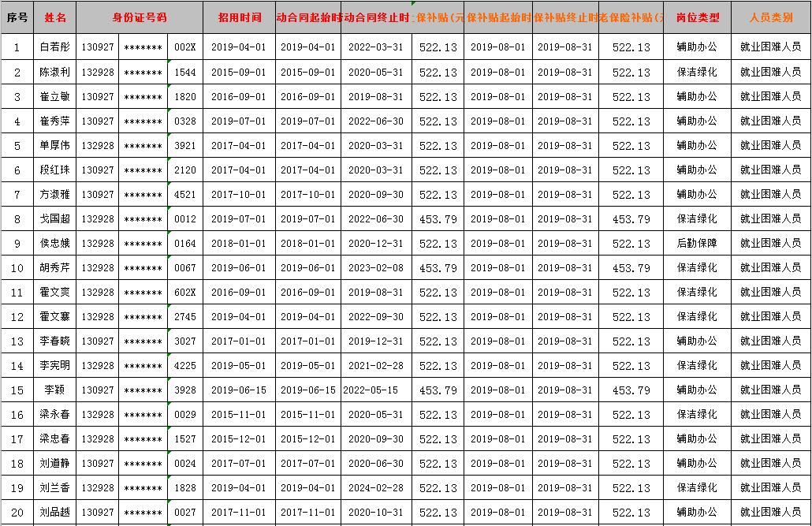The height and width of the screenshot is (526, 812).
Task: Click contract end date 2023-02-08
Action: (x=375, y=268)
